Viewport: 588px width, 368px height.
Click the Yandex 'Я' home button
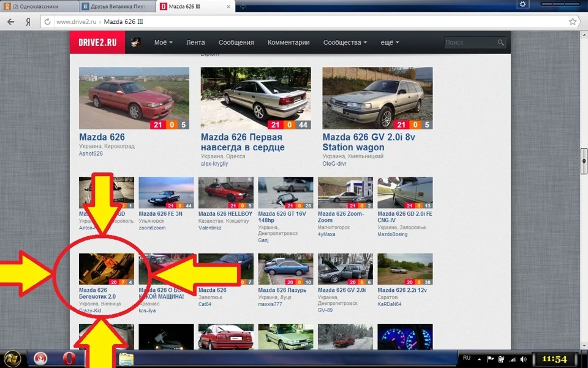tap(28, 22)
